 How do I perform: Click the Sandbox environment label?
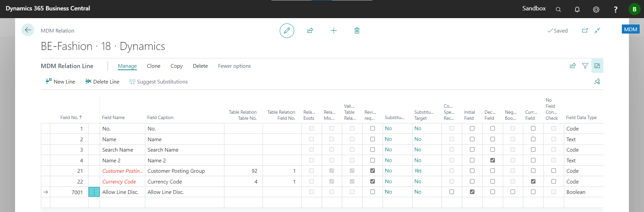pyautogui.click(x=534, y=8)
